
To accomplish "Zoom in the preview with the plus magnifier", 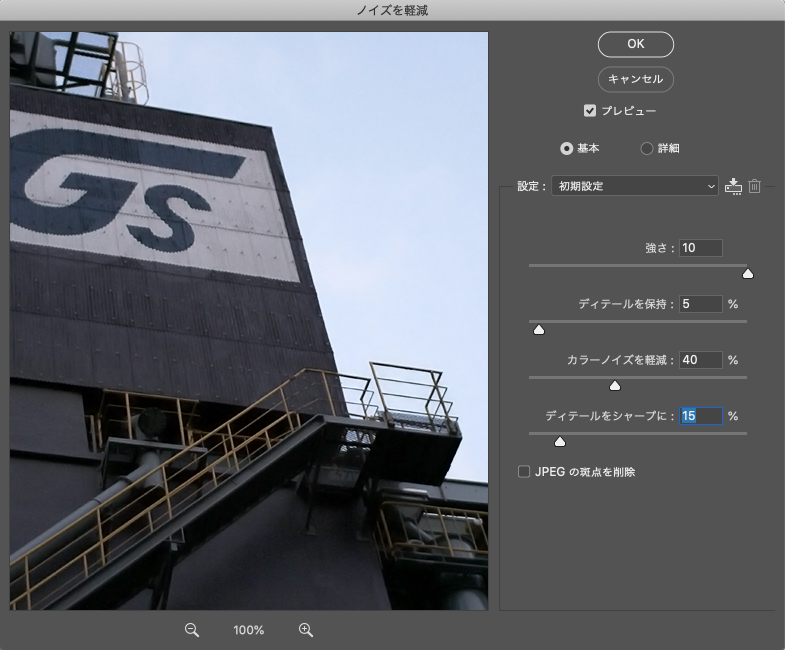I will point(306,630).
